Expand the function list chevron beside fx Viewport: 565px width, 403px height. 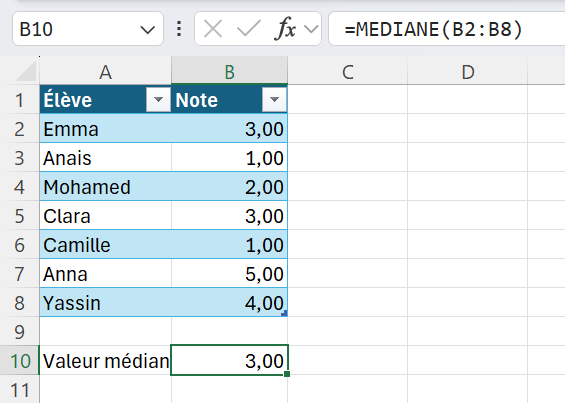[x=311, y=29]
